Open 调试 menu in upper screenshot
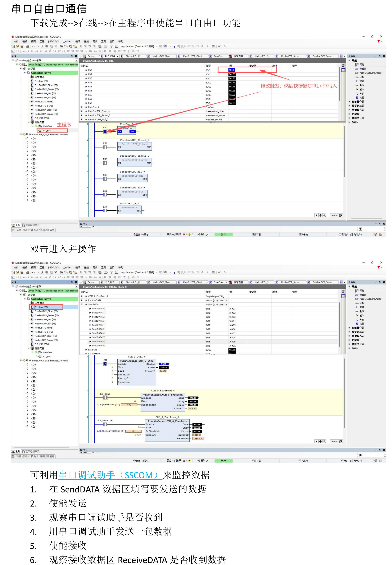Viewport: 392px width, 565px height. click(95, 41)
